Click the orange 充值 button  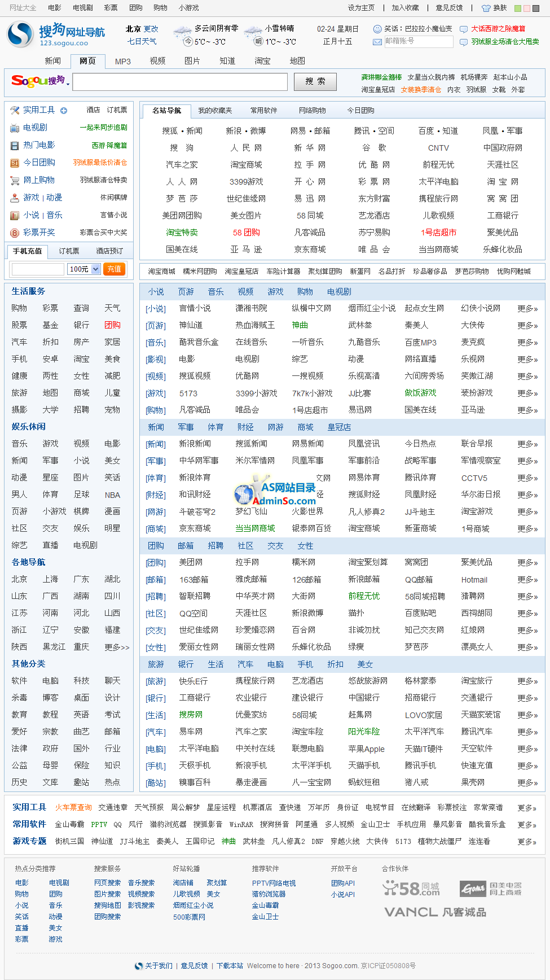click(x=114, y=269)
